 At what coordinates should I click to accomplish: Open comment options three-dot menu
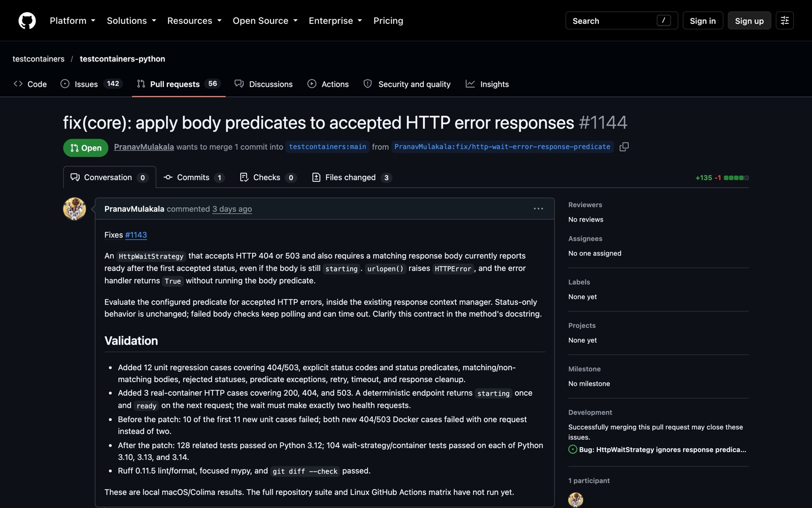coord(538,209)
